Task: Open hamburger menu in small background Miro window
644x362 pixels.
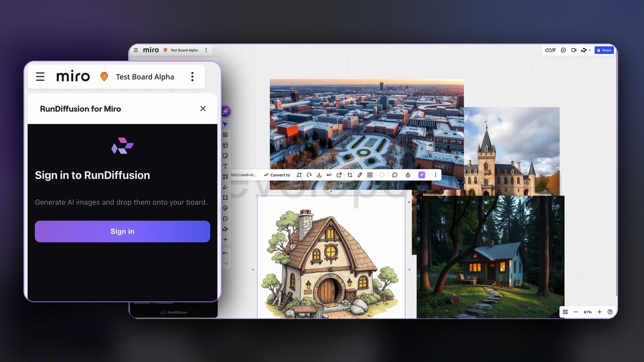Action: point(136,50)
